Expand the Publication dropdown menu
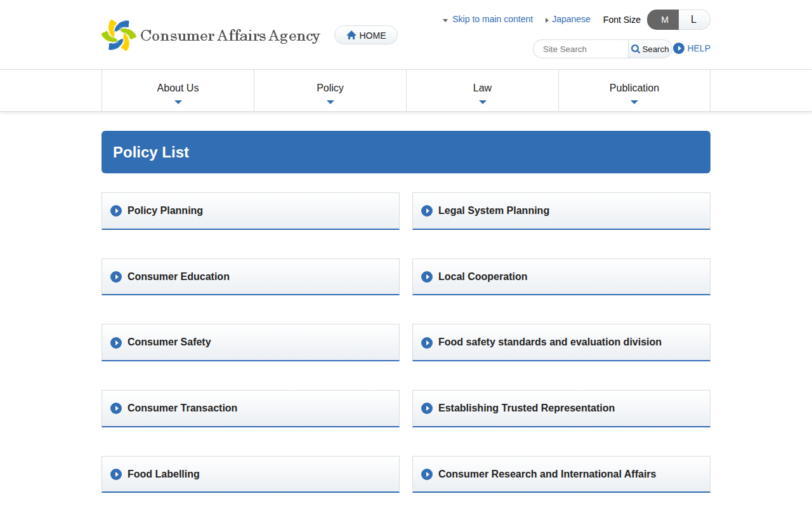 [x=634, y=90]
